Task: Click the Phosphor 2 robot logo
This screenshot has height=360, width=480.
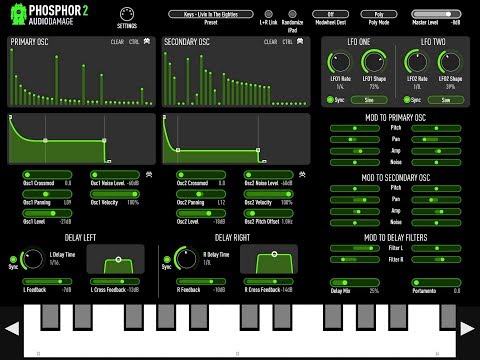Action: 18,15
